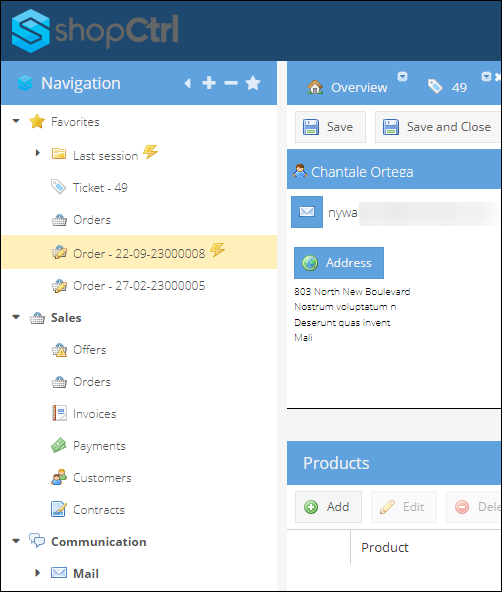Click the email envelope icon beside nywa
The width and height of the screenshot is (502, 592).
tap(307, 212)
